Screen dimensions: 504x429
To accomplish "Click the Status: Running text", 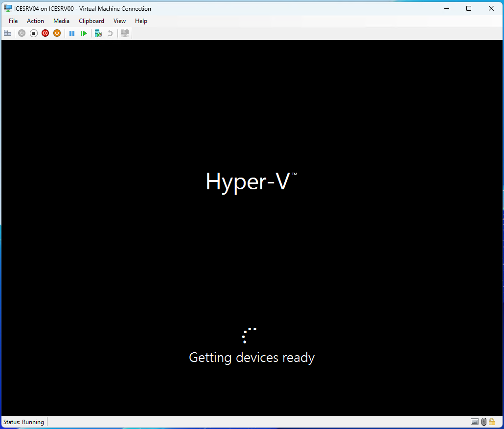I will pos(24,422).
